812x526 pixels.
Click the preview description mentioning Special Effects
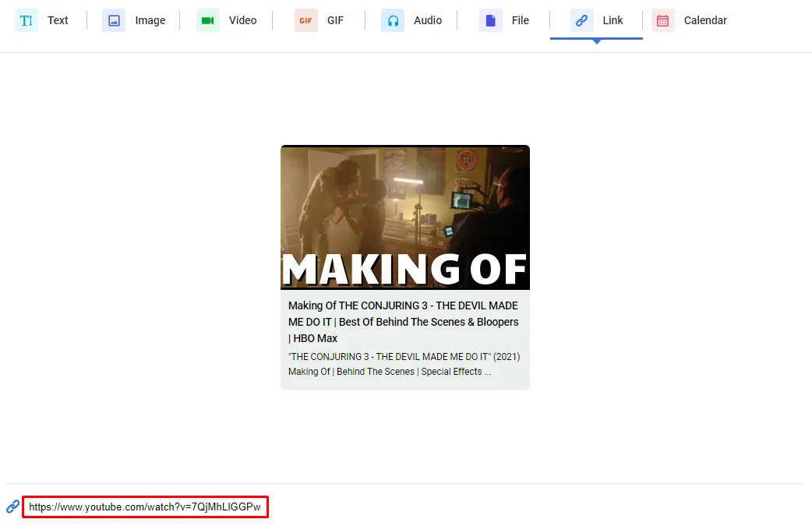tap(404, 364)
